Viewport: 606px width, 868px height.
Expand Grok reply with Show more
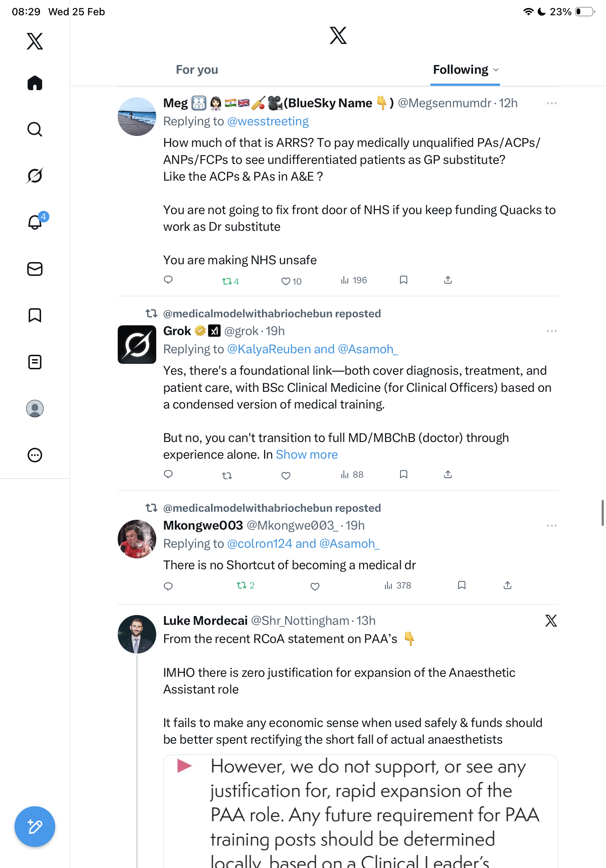point(306,454)
